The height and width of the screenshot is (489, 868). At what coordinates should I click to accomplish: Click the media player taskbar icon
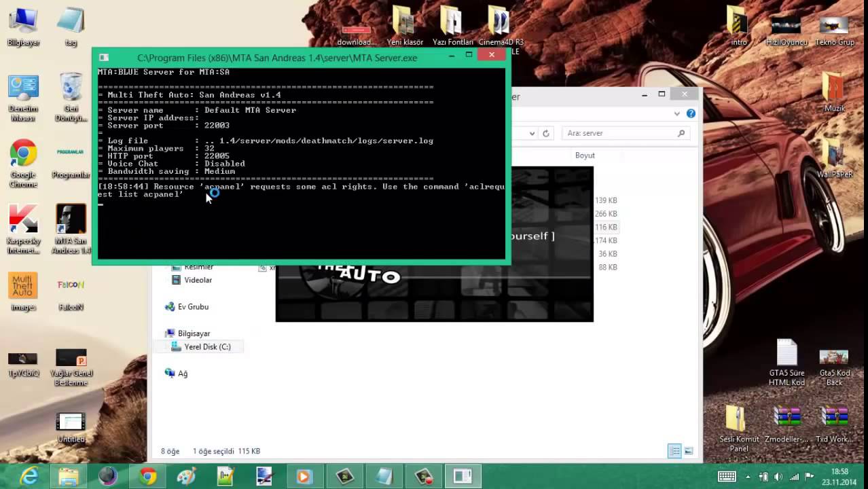coord(304,476)
